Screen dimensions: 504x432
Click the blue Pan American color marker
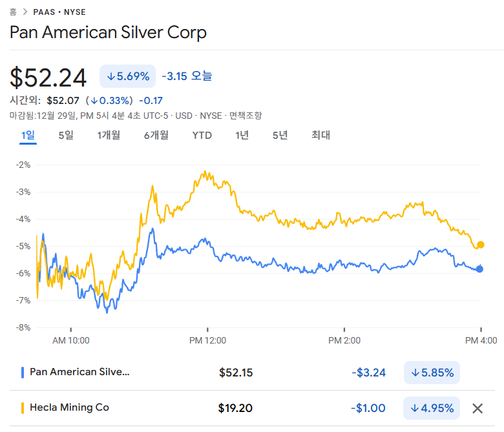click(23, 372)
